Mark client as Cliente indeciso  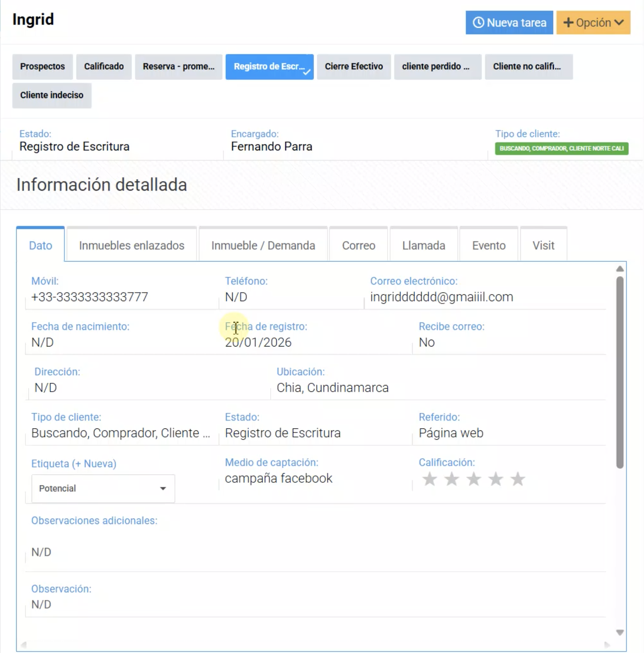[x=52, y=95]
